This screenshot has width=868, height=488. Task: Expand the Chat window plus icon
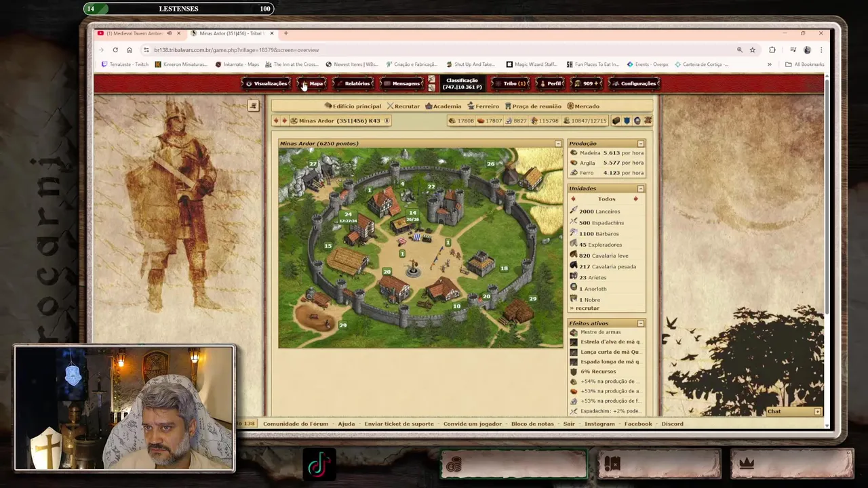point(818,411)
